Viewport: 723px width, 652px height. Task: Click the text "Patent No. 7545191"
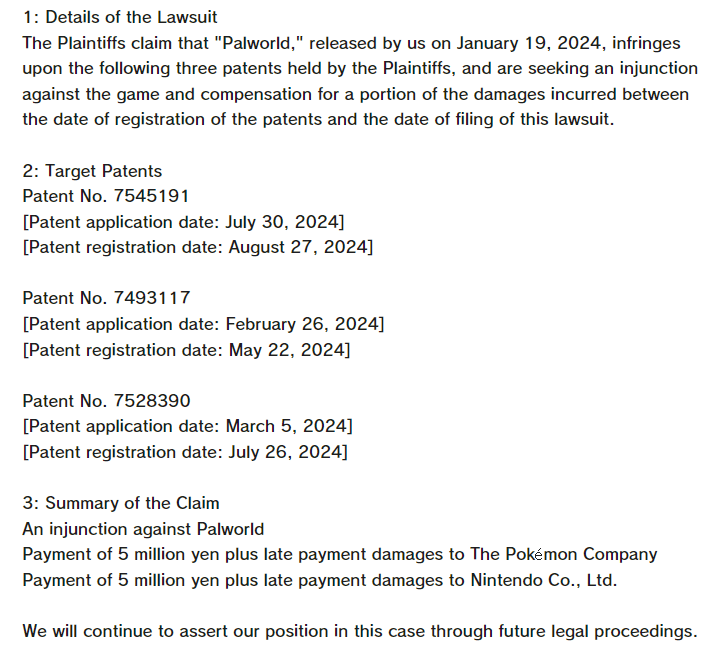tap(106, 196)
